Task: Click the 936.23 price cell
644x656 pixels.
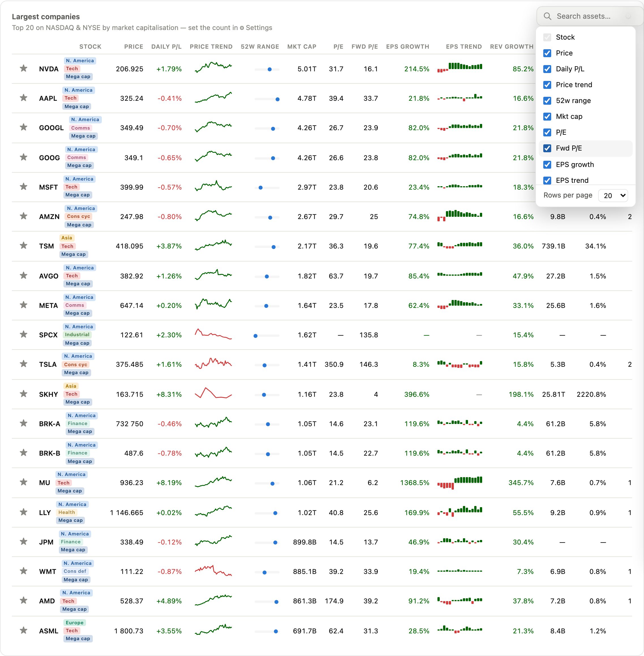Action: [132, 483]
